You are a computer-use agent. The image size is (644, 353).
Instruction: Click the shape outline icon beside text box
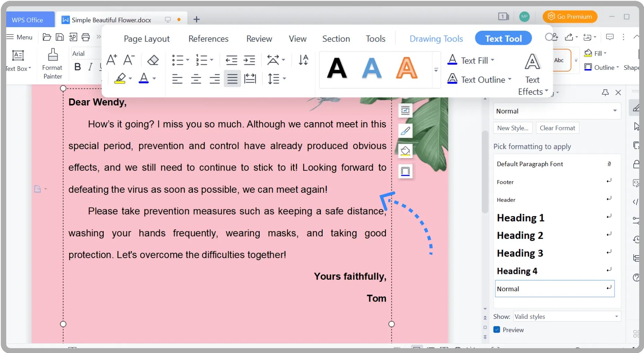pos(405,171)
